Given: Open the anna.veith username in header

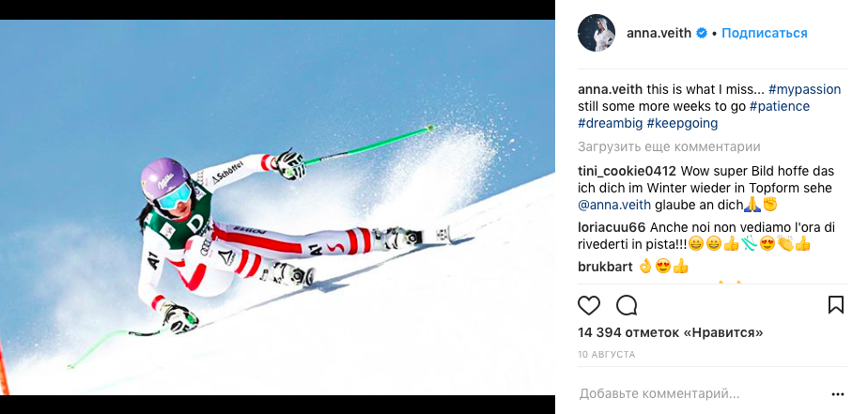Looking at the screenshot, I should coord(659,33).
